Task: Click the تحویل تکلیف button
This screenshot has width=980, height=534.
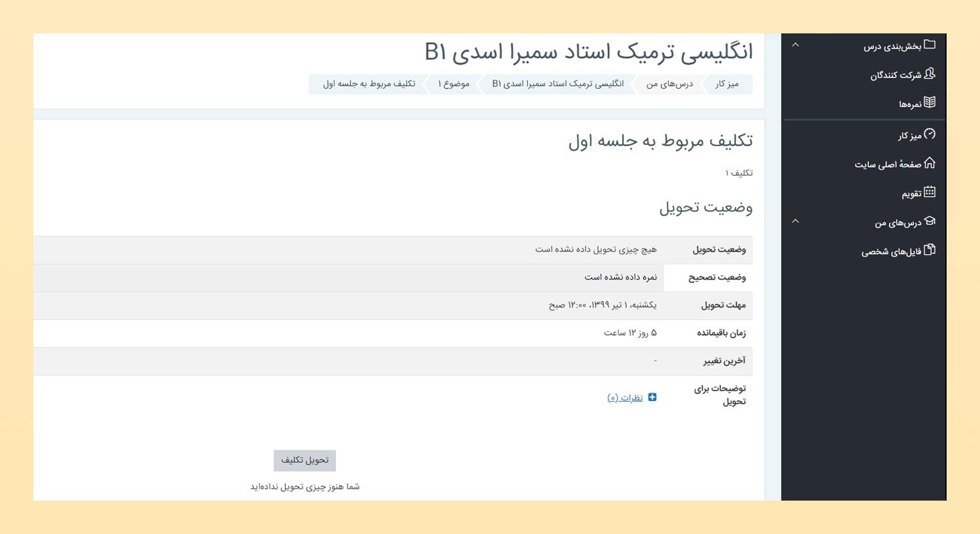Action: click(305, 461)
